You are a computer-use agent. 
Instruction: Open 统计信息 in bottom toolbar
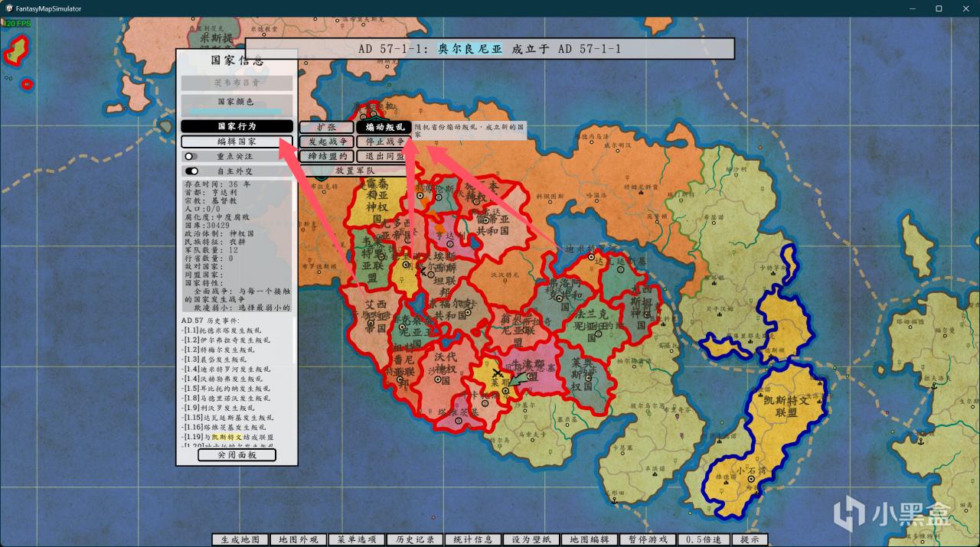click(473, 539)
